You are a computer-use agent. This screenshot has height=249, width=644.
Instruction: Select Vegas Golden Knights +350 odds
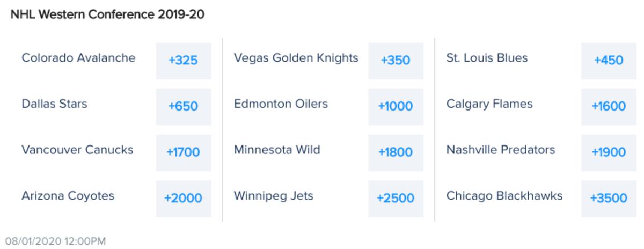click(x=396, y=61)
